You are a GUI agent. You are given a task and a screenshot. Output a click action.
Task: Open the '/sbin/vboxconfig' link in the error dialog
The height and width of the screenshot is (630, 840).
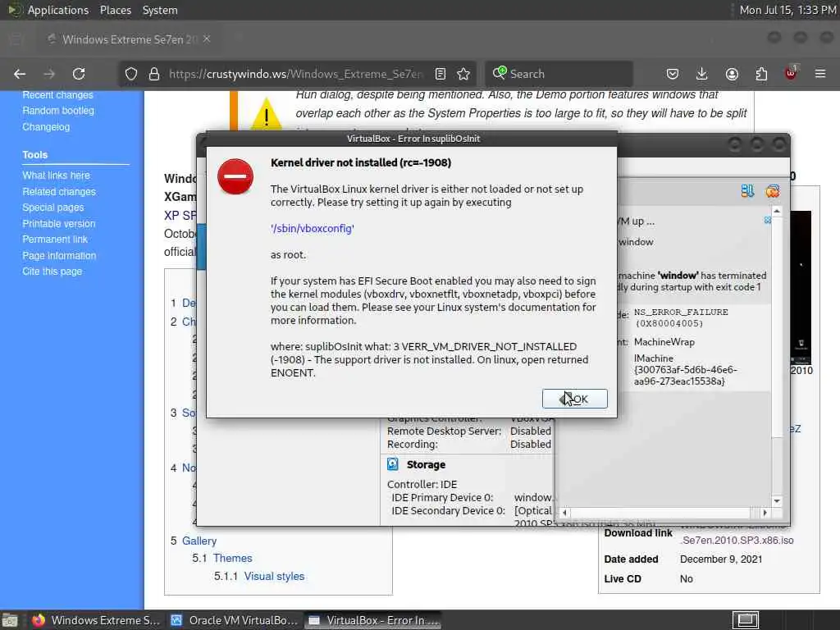click(313, 228)
